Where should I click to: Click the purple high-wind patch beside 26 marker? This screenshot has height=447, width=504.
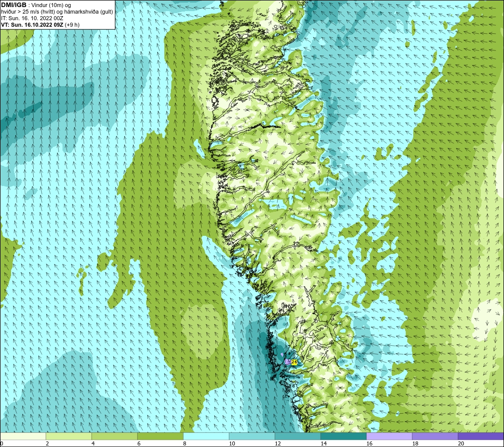[287, 361]
